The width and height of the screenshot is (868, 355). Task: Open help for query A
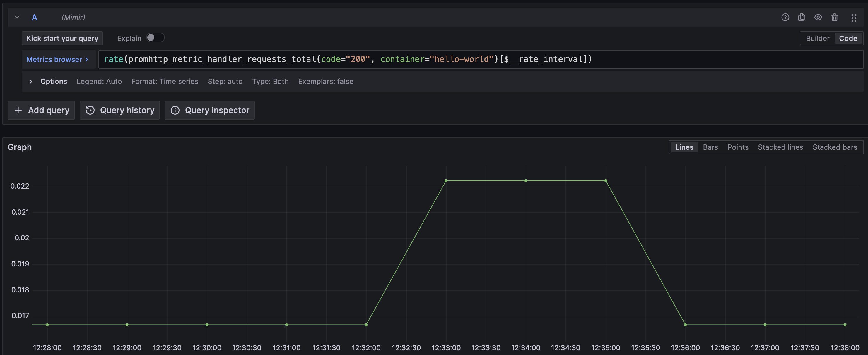pyautogui.click(x=785, y=17)
